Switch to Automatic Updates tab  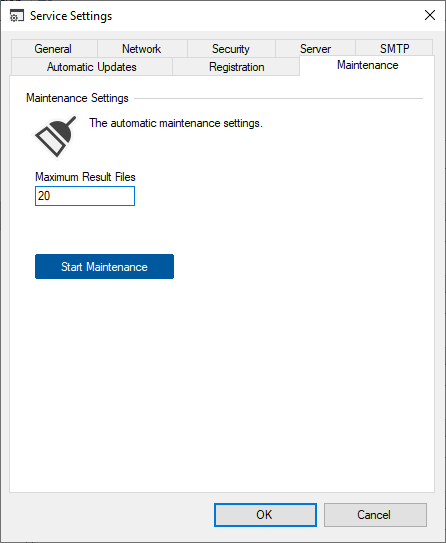coord(92,66)
